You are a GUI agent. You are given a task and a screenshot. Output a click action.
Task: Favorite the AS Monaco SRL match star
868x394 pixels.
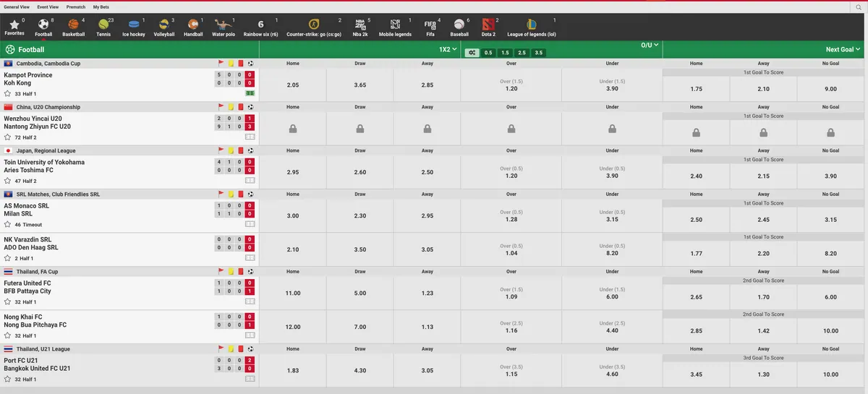(8, 225)
